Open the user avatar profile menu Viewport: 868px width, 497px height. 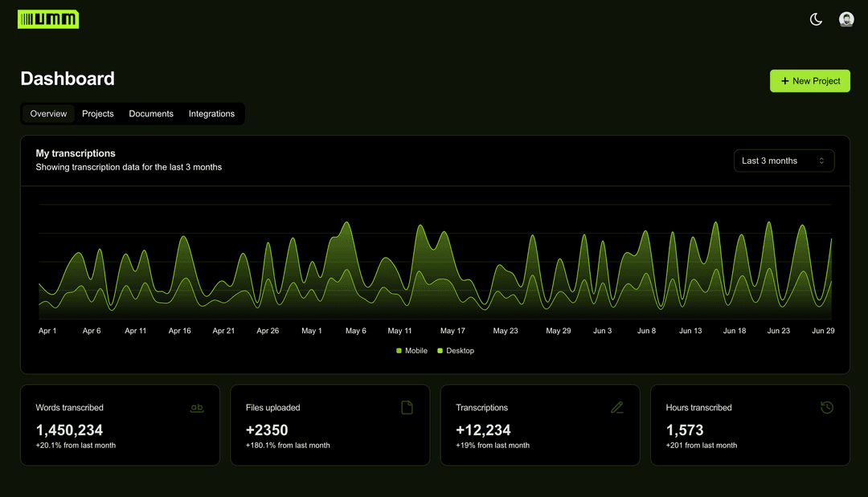(845, 18)
